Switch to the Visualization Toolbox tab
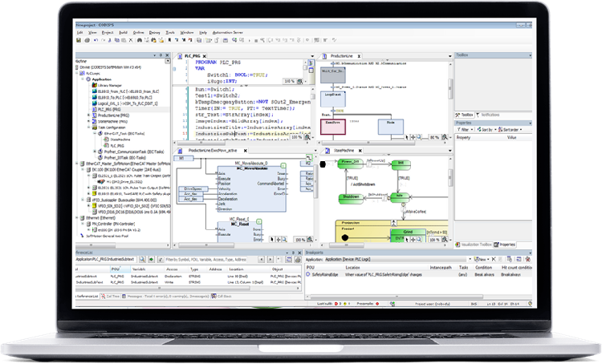The height and width of the screenshot is (364, 602). coord(474,245)
